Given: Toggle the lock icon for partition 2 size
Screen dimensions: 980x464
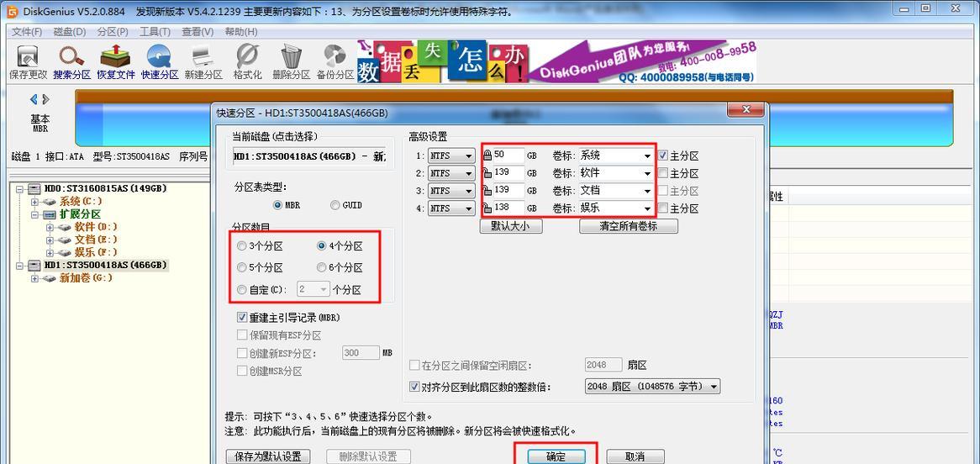Looking at the screenshot, I should tap(487, 172).
